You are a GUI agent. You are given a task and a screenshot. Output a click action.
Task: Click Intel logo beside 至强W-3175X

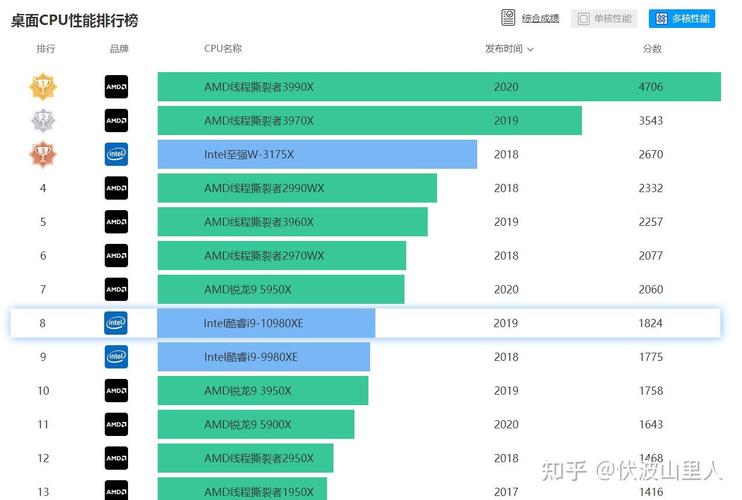[116, 155]
